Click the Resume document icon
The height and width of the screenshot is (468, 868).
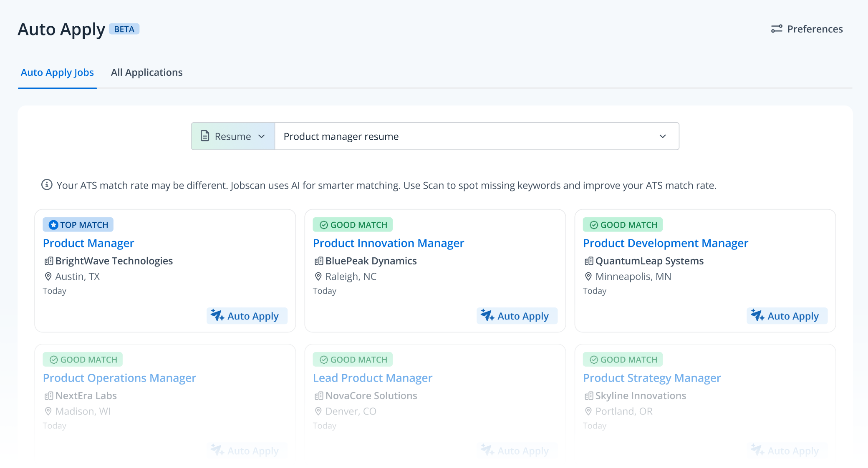[205, 136]
